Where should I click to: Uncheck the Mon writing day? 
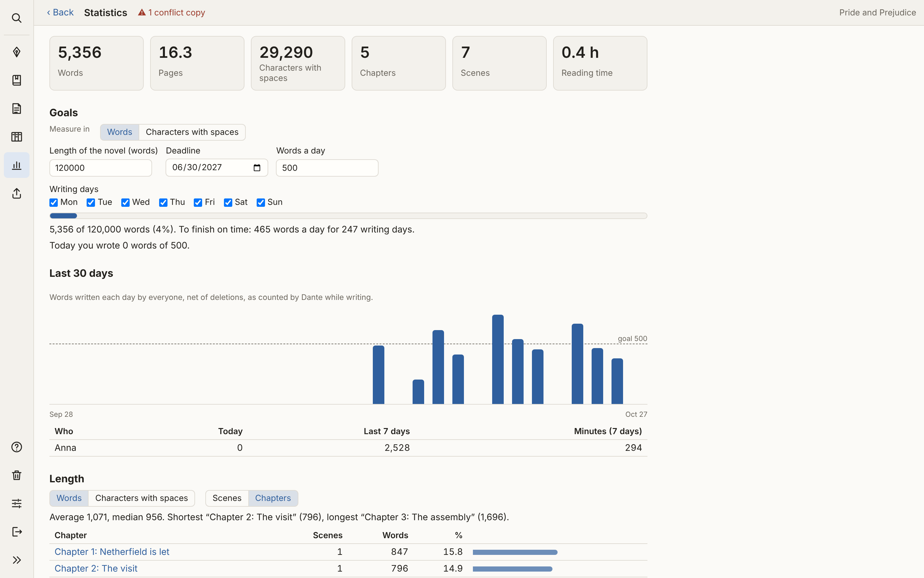coord(54,203)
